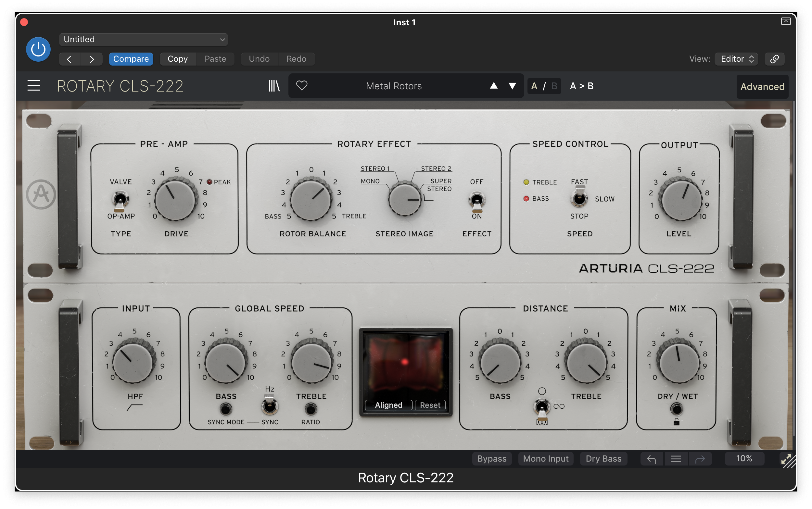The width and height of the screenshot is (812, 509).
Task: Click the Copy button
Action: 177,59
